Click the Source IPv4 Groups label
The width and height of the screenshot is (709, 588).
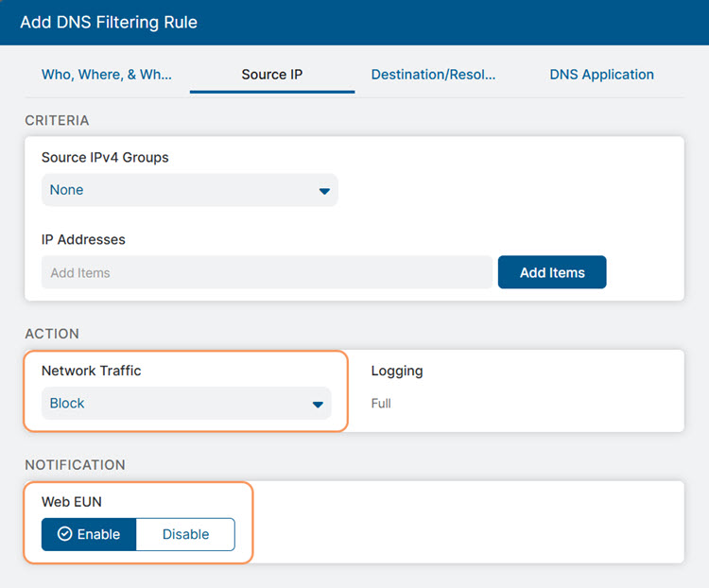(105, 157)
